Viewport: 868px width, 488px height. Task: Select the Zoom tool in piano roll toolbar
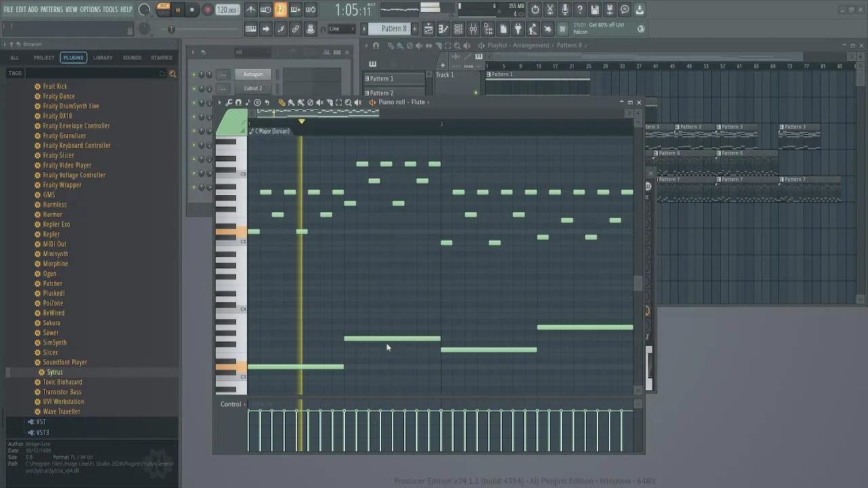348,102
